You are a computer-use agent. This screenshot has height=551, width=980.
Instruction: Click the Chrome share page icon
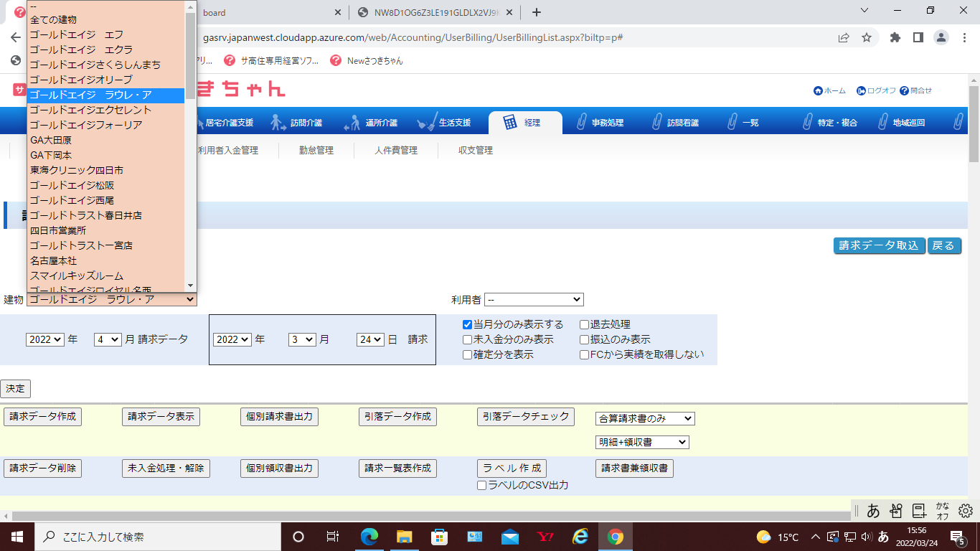(x=844, y=37)
